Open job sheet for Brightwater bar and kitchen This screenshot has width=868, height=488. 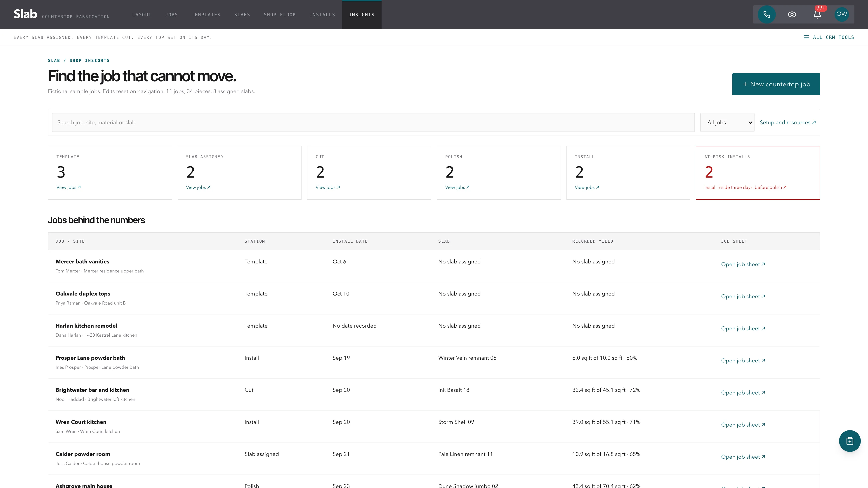[743, 393]
